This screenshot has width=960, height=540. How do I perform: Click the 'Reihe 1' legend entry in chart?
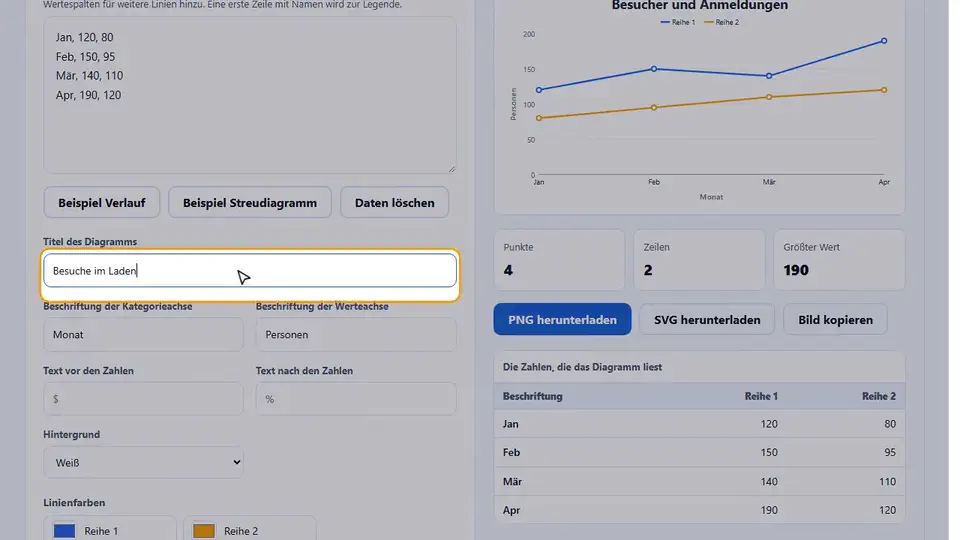pyautogui.click(x=678, y=22)
